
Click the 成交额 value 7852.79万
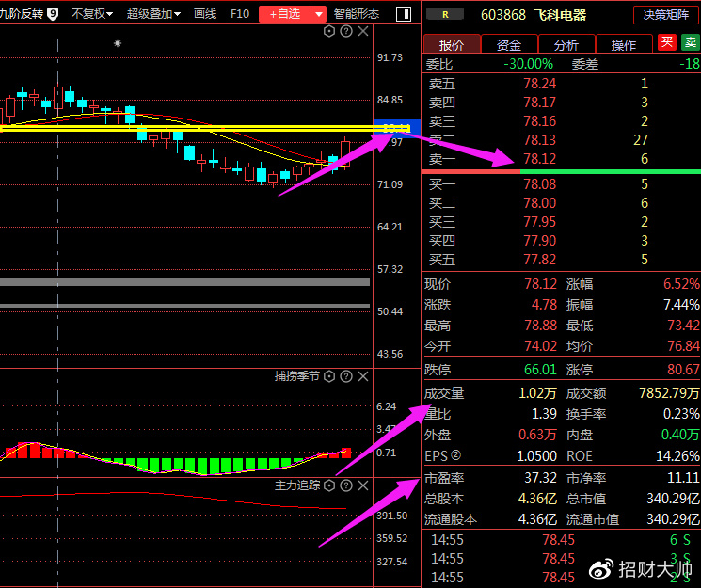(669, 393)
